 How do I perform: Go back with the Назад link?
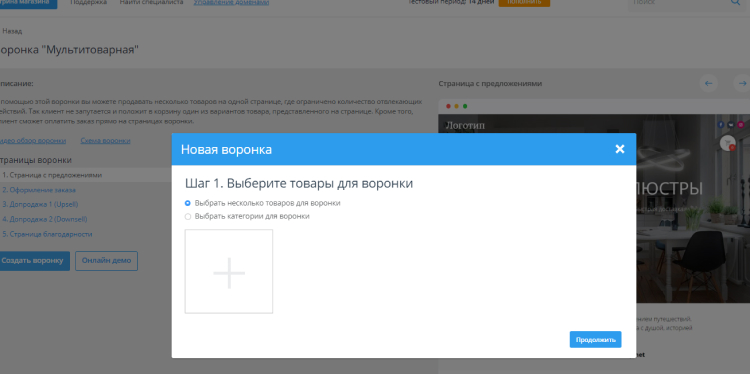tap(12, 31)
